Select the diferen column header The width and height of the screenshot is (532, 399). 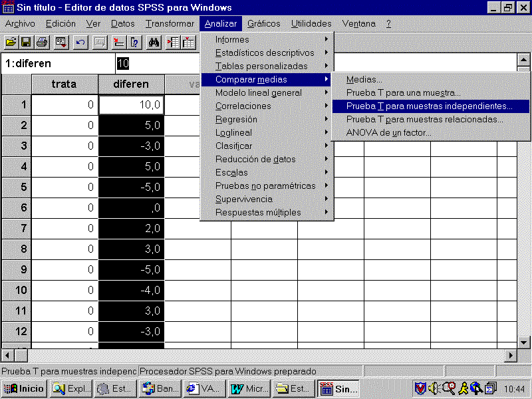(131, 84)
